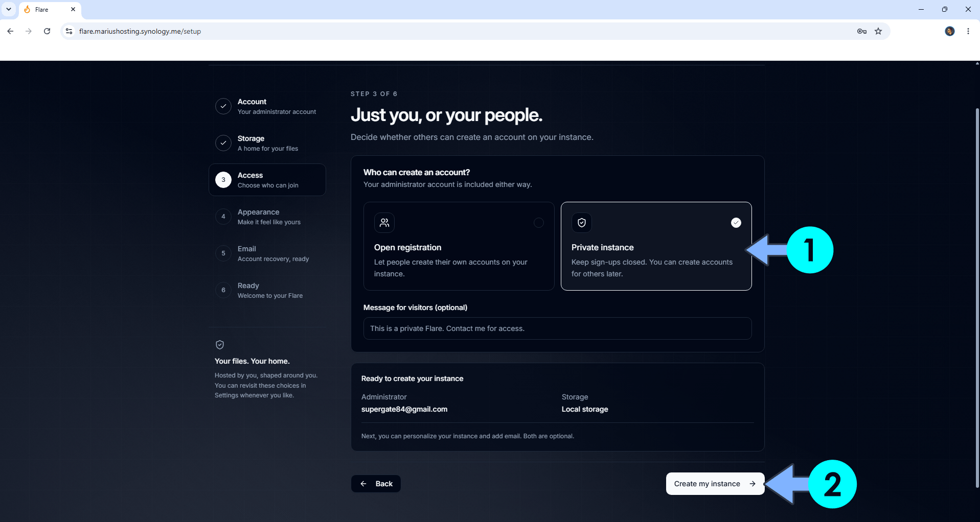Select the Private instance radio button

pyautogui.click(x=736, y=223)
